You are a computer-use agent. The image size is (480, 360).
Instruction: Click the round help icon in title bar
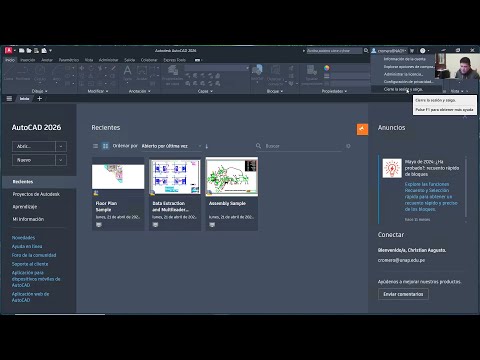[x=423, y=51]
